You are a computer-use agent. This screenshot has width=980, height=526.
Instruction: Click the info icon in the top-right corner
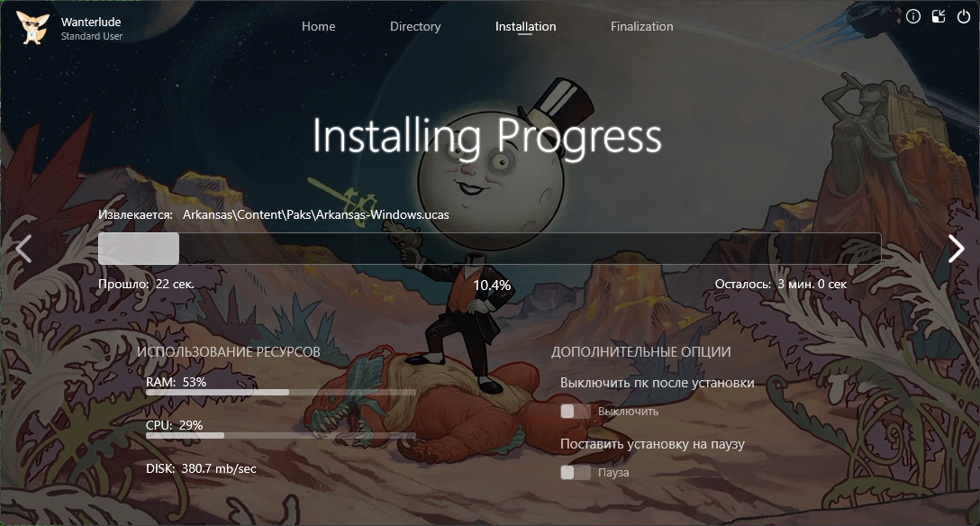pyautogui.click(x=913, y=16)
